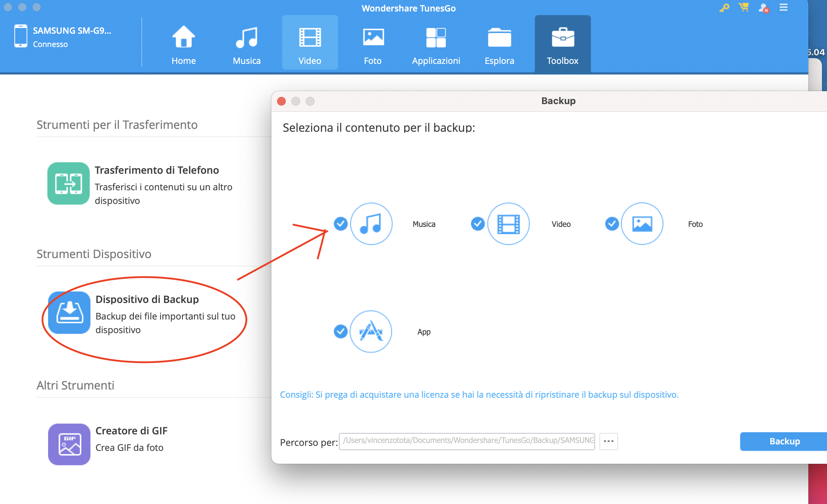The height and width of the screenshot is (504, 827).
Task: Click the Musica label in Backup dialog
Action: (x=424, y=224)
